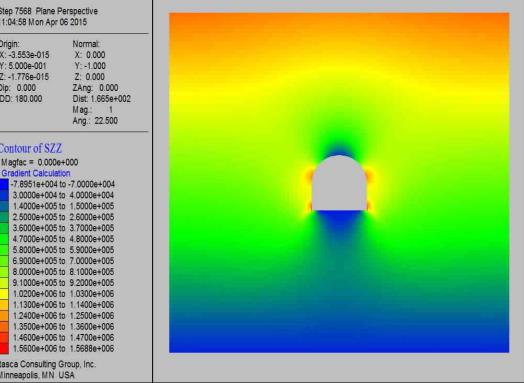Click the origin Z value '-1.776e-015'
The width and height of the screenshot is (524, 383).
(x=28, y=77)
